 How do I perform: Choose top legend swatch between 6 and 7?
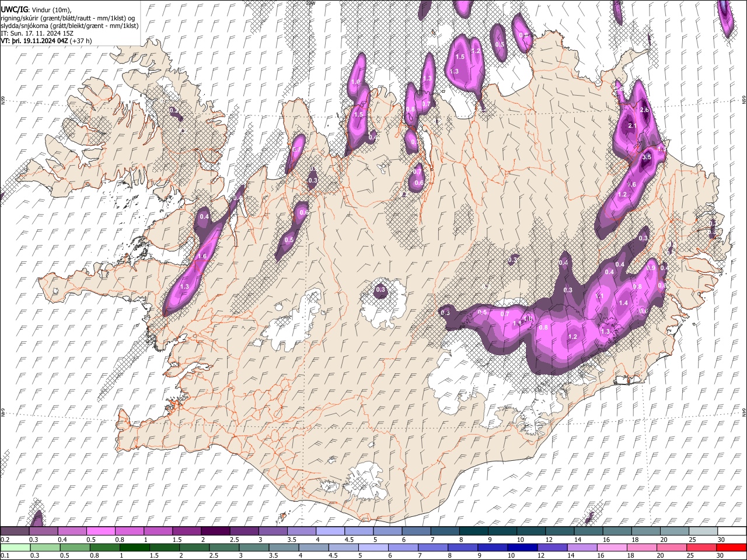coord(416,531)
